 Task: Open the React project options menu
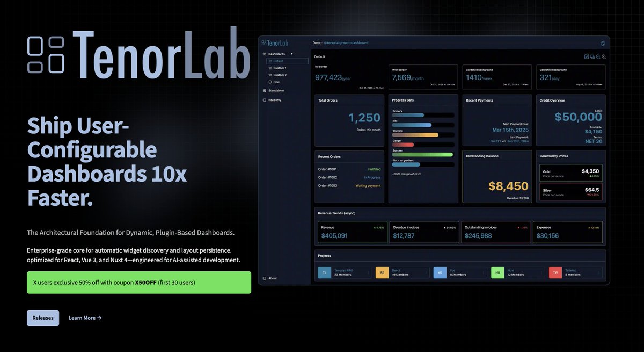[426, 272]
